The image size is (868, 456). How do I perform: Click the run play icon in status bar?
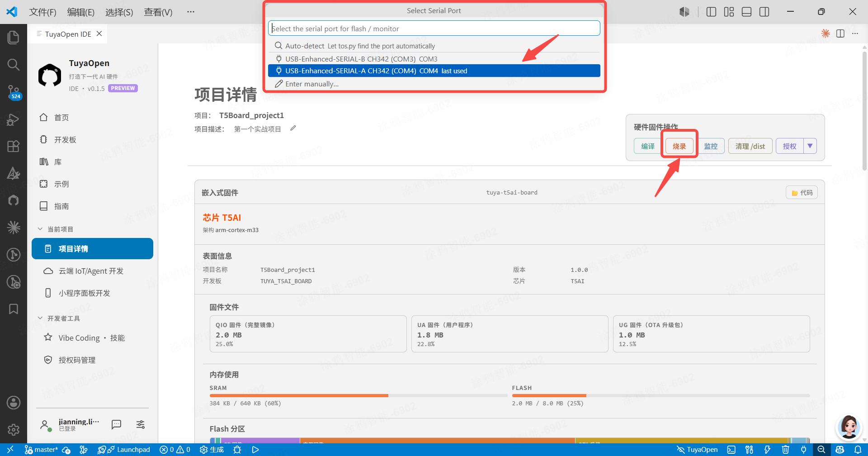pyautogui.click(x=255, y=450)
